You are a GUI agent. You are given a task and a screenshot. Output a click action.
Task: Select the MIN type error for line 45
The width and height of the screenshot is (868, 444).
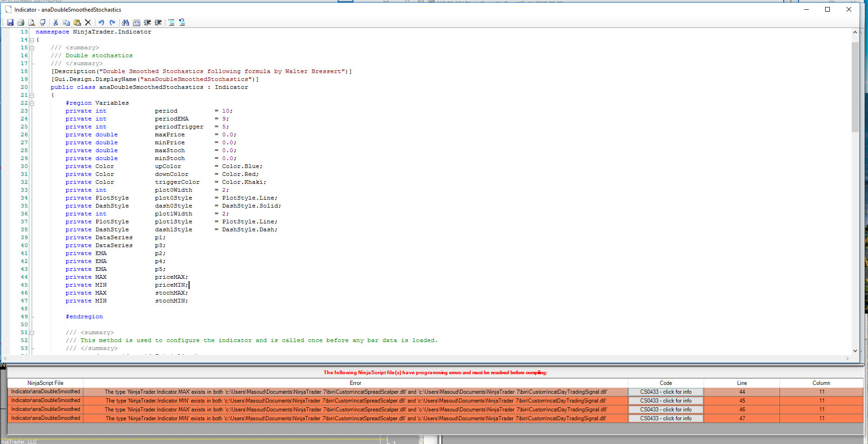355,401
